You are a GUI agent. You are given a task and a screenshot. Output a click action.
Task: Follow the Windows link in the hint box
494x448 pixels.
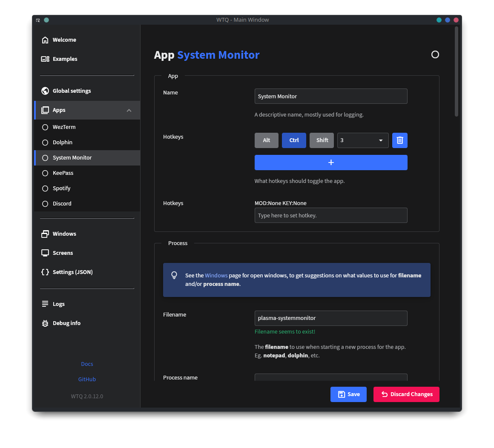(216, 275)
